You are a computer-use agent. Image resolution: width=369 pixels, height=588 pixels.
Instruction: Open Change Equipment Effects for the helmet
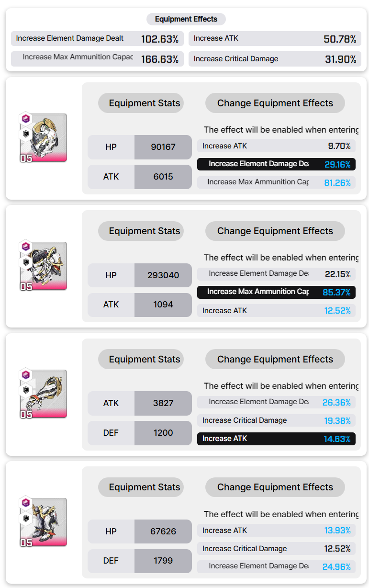click(275, 103)
